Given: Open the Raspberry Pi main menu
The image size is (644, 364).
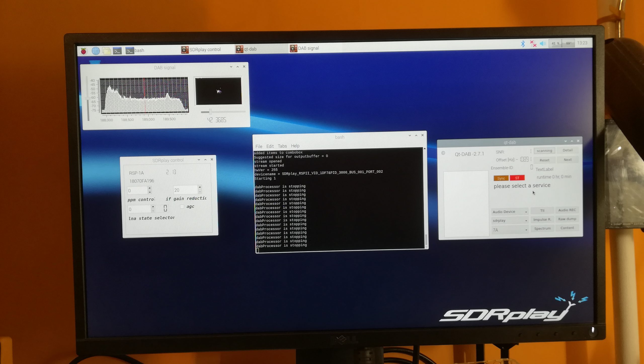Looking at the screenshot, I should point(84,51).
